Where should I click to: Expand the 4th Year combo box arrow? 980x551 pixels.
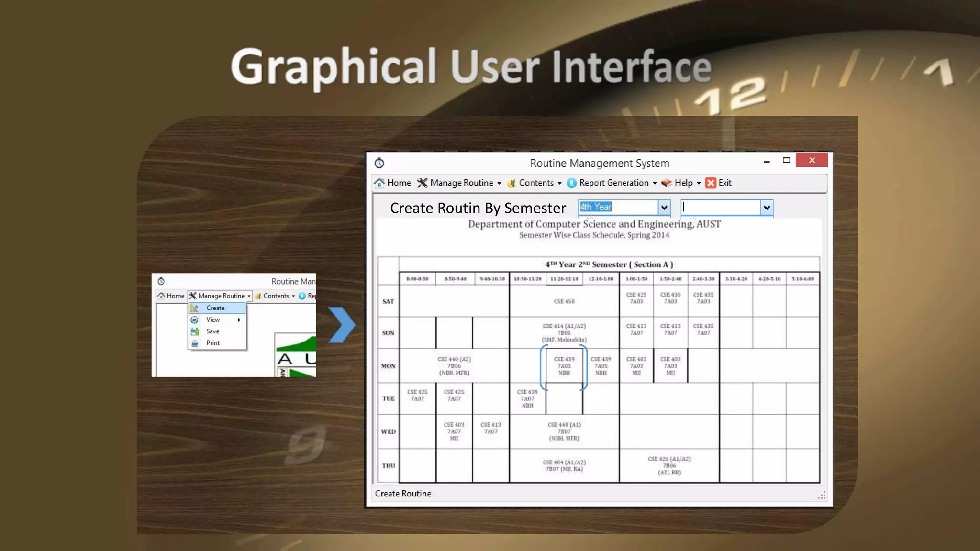664,207
